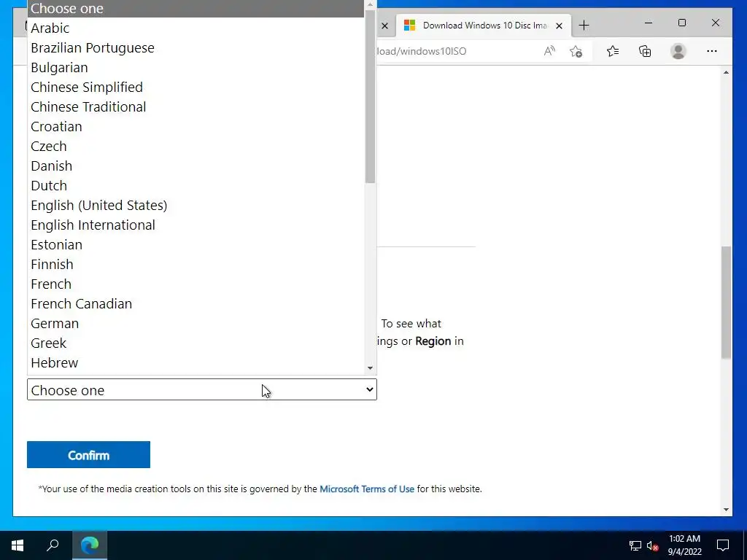Screen dimensions: 747x560
Task: Select French Canadian option
Action: point(196,304)
